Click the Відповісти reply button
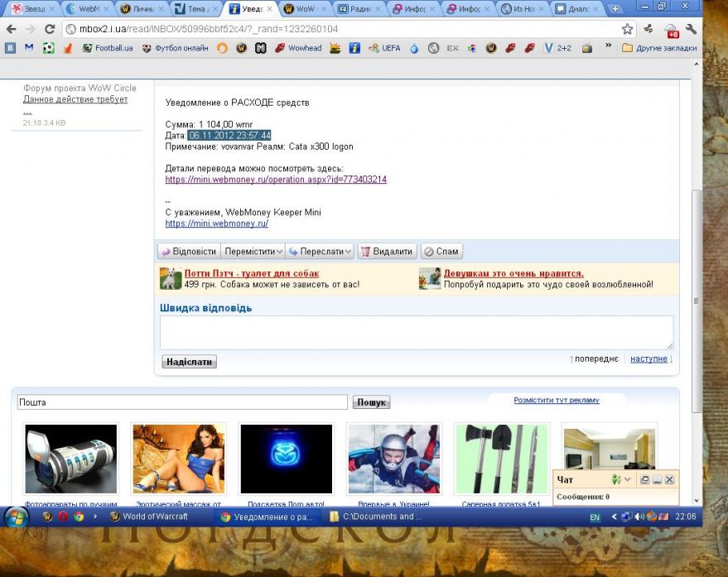728x577 pixels. (189, 252)
